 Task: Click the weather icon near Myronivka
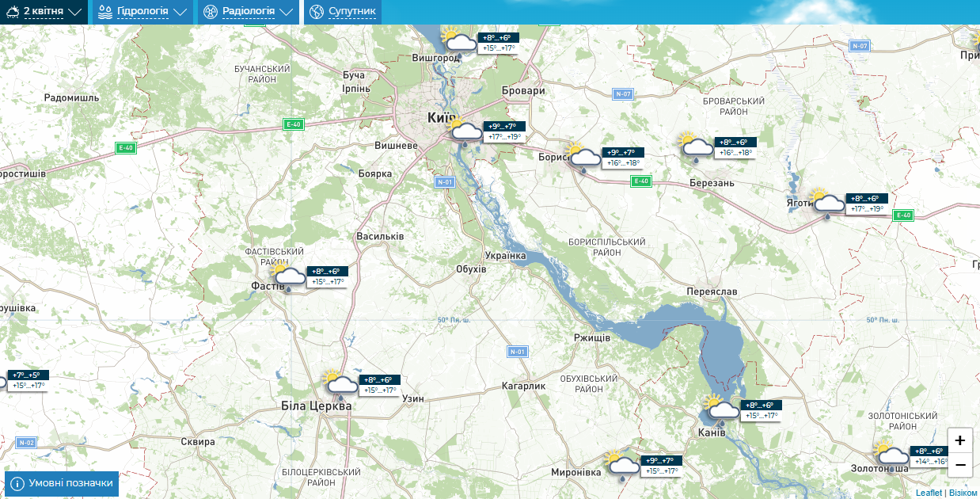coord(621,466)
